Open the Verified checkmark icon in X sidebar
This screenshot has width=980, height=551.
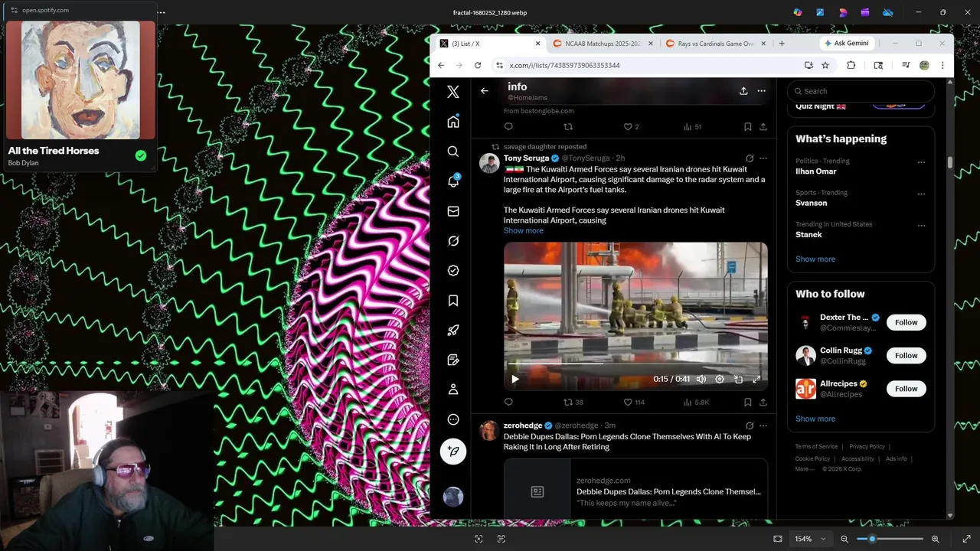pos(453,271)
